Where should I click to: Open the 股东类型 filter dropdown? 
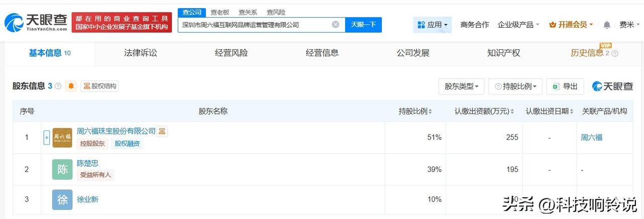[461, 86]
